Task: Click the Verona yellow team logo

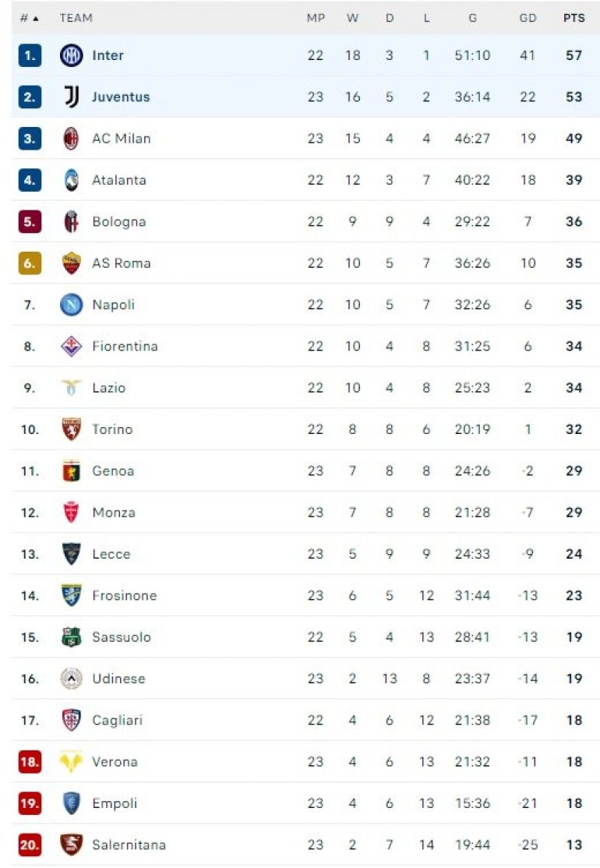Action: [x=71, y=762]
